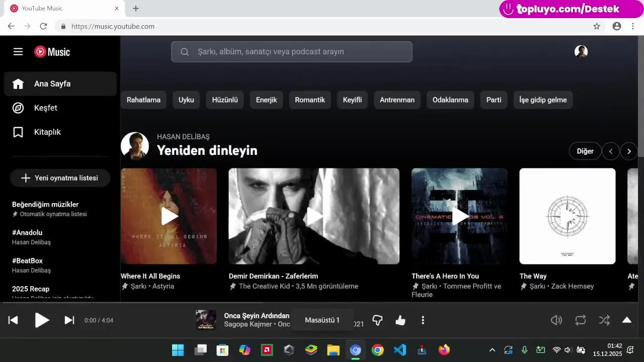Open the player three-dot menu
The width and height of the screenshot is (644, 362).
pyautogui.click(x=423, y=320)
